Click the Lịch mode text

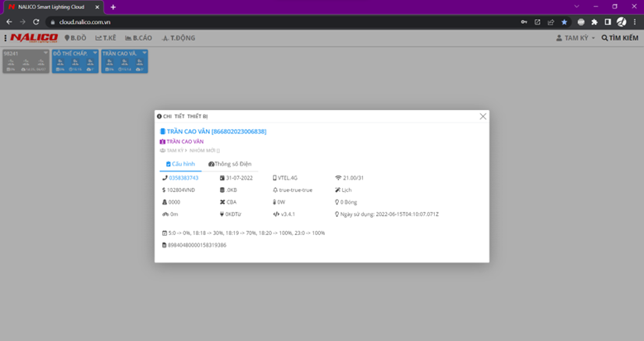346,190
